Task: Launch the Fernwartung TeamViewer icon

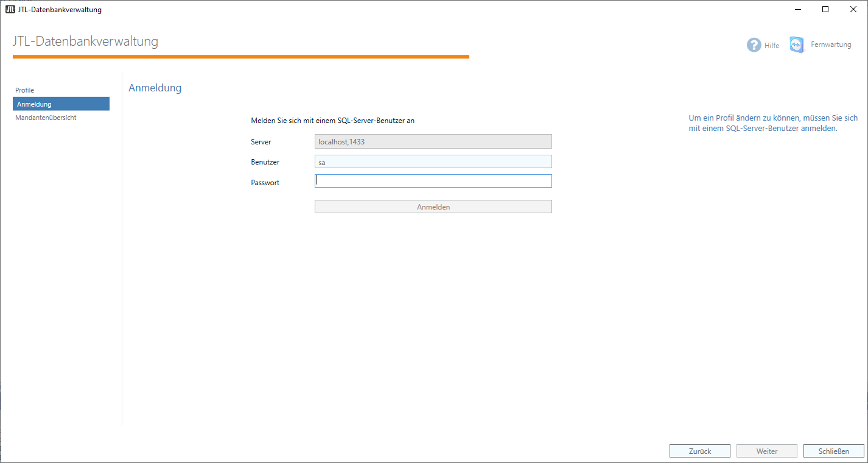Action: tap(797, 45)
